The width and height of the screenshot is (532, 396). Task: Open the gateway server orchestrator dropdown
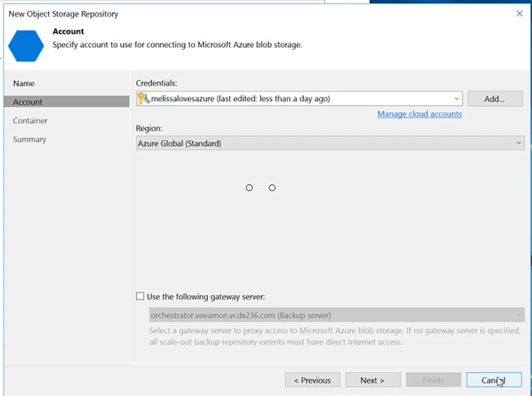pyautogui.click(x=337, y=315)
